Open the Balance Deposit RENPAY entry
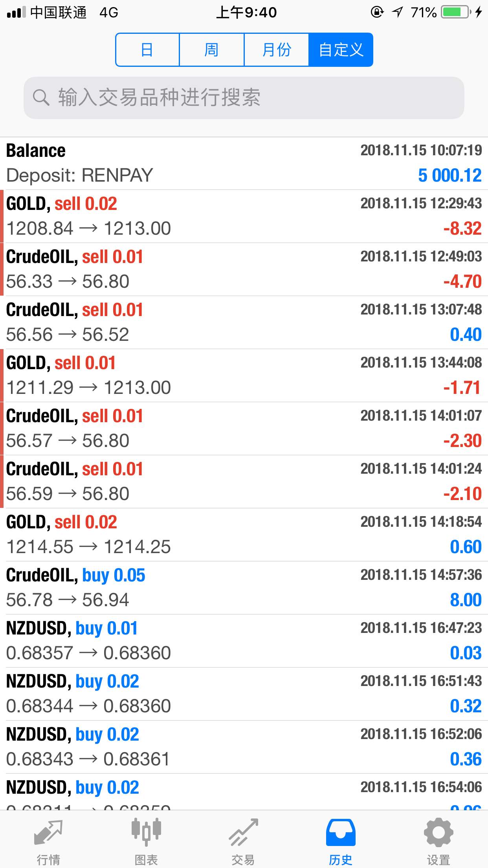The height and width of the screenshot is (868, 488). [244, 163]
